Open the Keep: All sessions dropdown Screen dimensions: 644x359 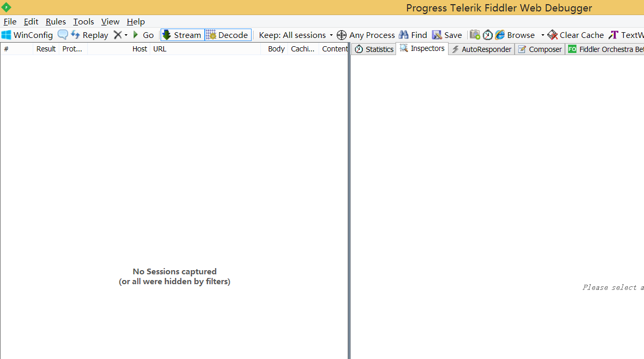click(x=296, y=35)
